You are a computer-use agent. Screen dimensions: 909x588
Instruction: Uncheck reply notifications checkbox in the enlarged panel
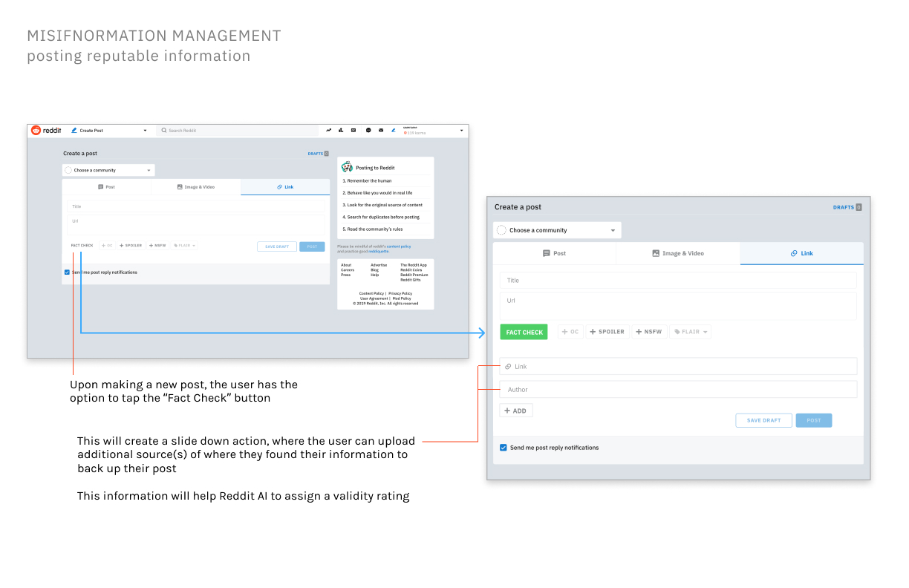point(504,448)
